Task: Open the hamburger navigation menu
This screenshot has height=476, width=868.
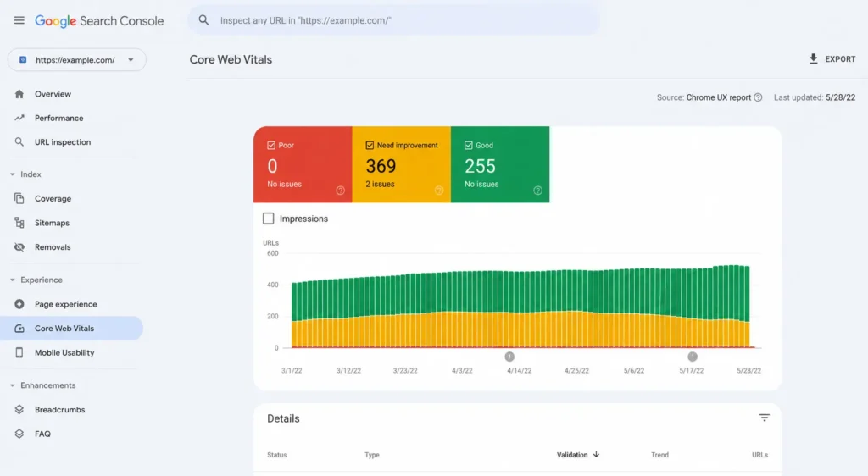Action: (x=19, y=20)
